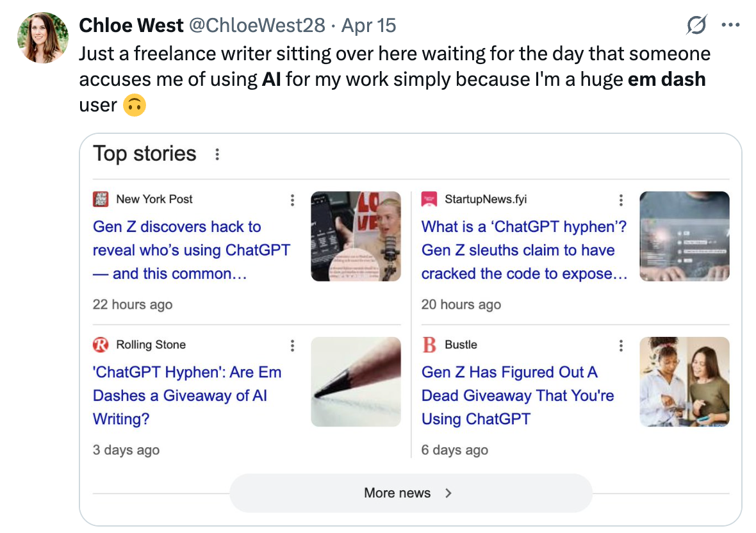The height and width of the screenshot is (533, 756).
Task: Click the Grok icon on the tweet
Action: coord(696,26)
